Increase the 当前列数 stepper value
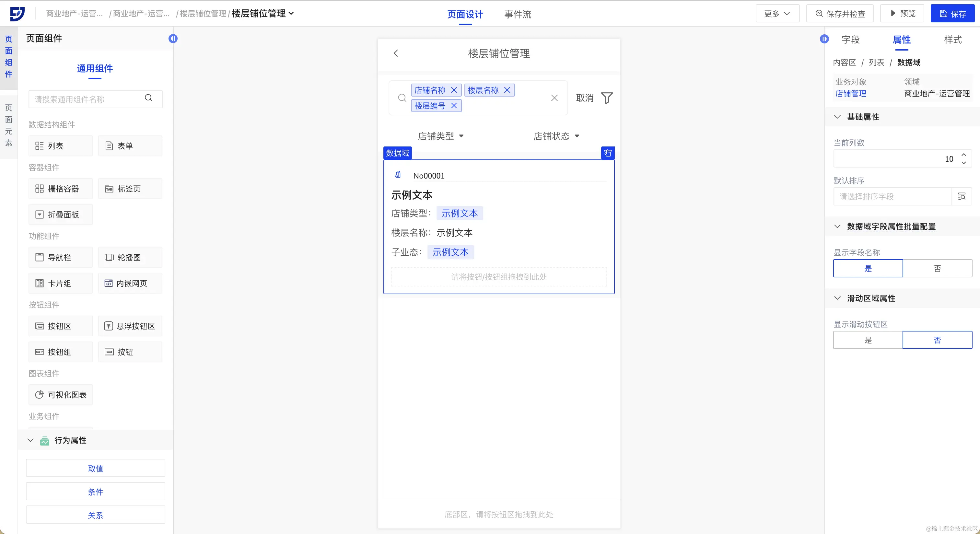Image resolution: width=980 pixels, height=534 pixels. coord(964,155)
